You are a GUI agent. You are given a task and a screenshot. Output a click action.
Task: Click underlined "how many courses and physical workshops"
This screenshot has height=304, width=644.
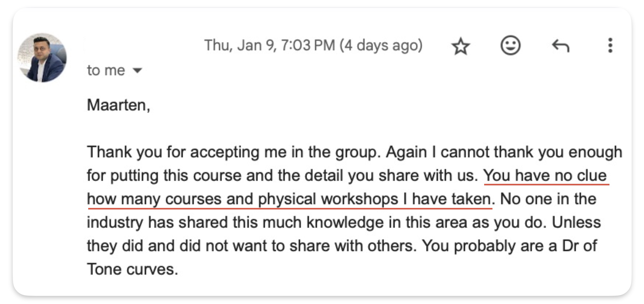click(x=242, y=199)
